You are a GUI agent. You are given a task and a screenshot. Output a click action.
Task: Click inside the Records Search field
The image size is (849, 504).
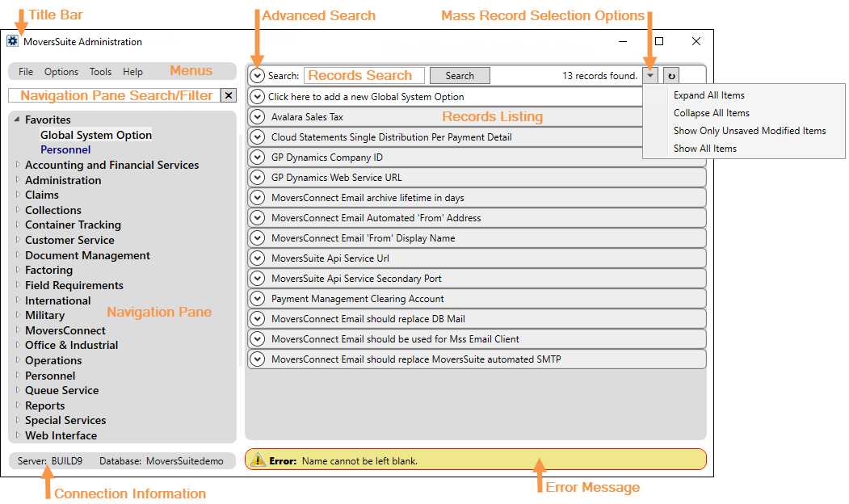[364, 75]
